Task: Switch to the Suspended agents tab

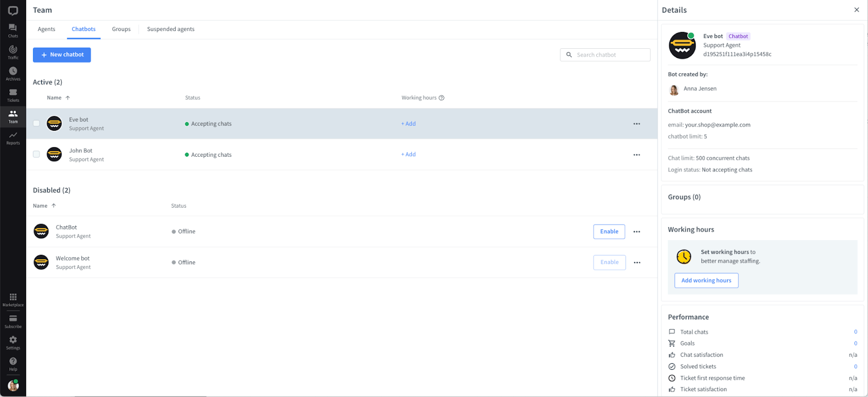Action: (x=171, y=29)
